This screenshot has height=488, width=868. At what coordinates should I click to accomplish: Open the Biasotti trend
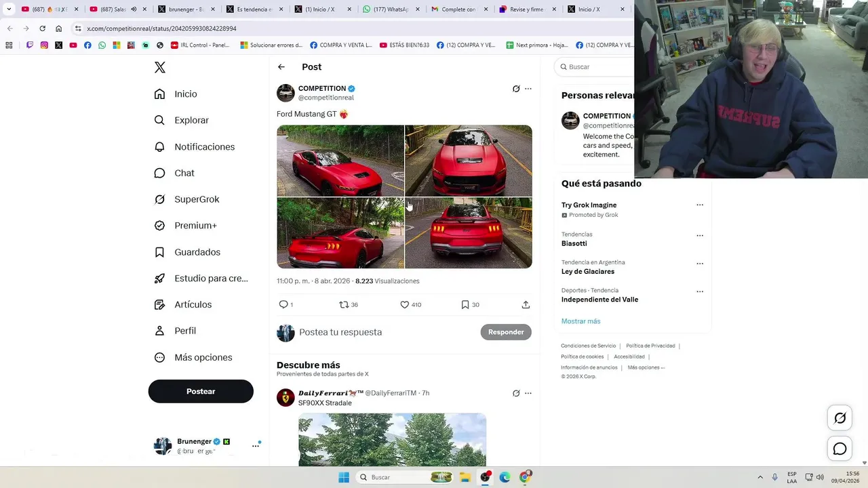[574, 243]
